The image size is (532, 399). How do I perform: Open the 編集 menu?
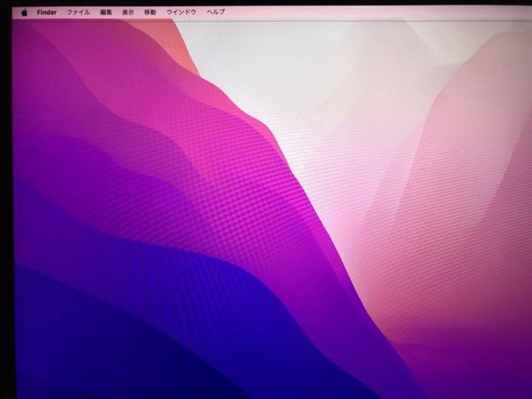[106, 13]
